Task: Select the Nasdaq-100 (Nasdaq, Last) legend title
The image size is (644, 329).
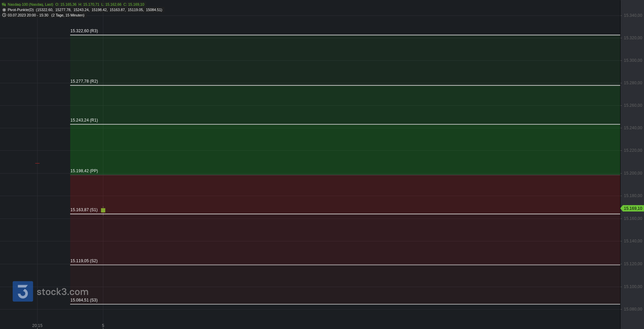Action: pyautogui.click(x=31, y=4)
